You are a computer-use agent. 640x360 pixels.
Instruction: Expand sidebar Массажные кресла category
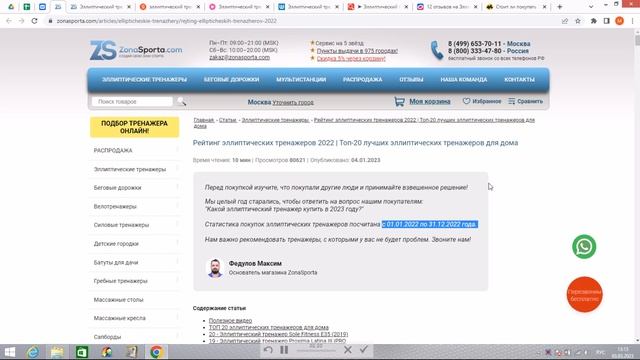135,318
